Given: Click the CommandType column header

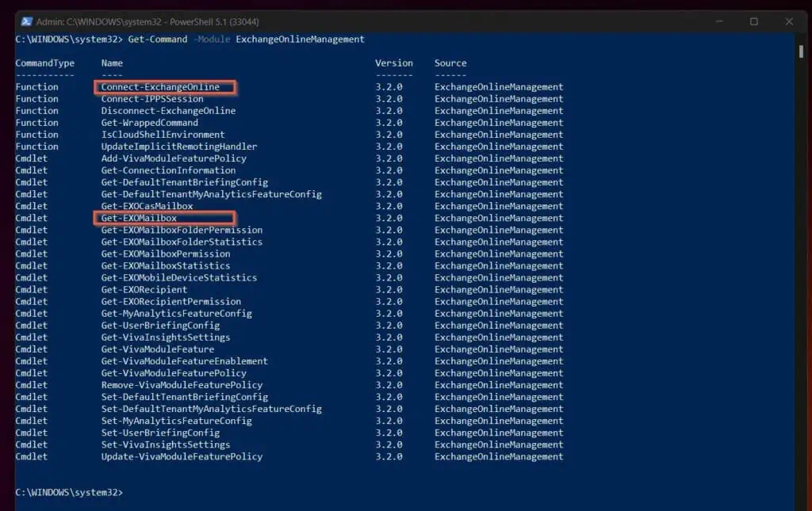Looking at the screenshot, I should pos(44,63).
